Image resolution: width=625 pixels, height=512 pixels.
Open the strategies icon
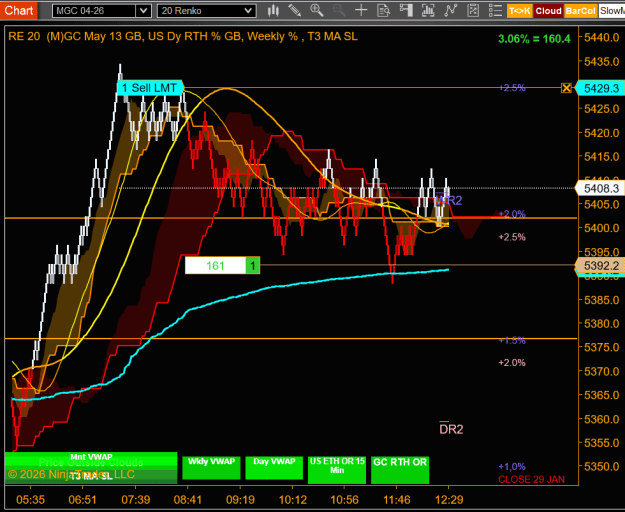[473, 10]
